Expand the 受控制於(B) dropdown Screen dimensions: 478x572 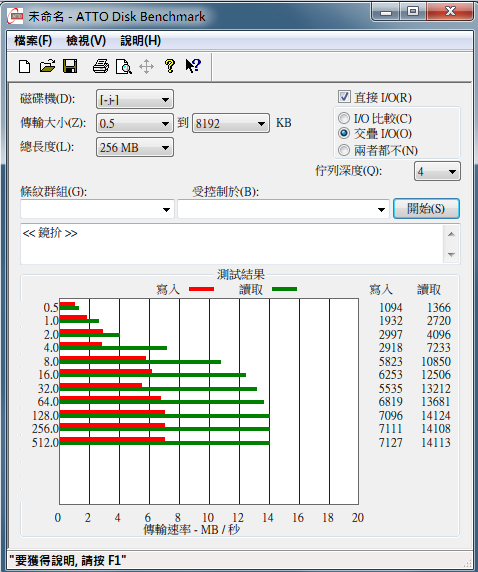[x=283, y=209]
